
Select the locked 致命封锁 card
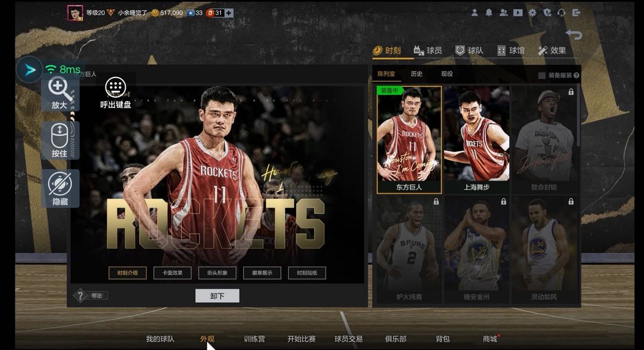[x=544, y=140]
